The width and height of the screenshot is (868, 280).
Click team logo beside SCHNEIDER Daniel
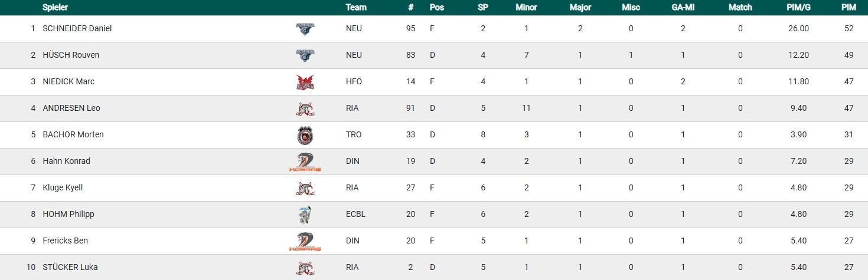click(305, 29)
